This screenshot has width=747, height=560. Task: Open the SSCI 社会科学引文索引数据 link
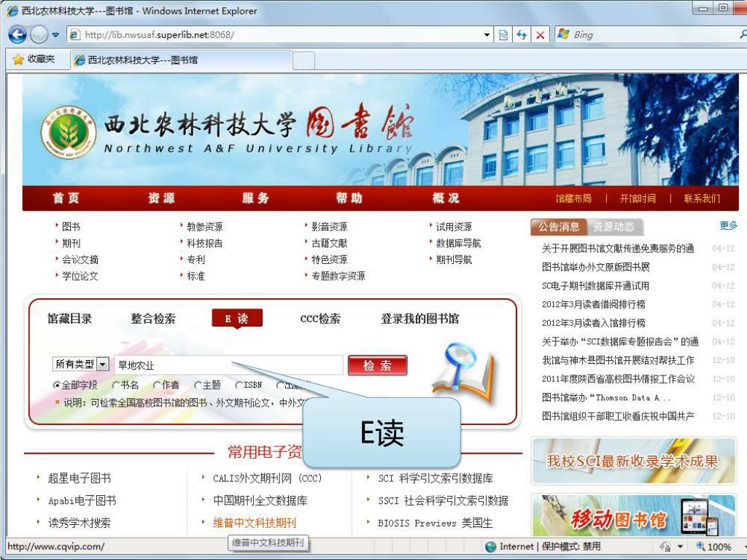coord(443,500)
